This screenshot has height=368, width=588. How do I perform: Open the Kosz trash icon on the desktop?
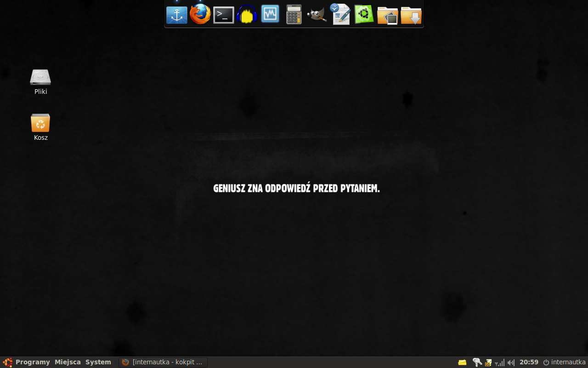(40, 123)
